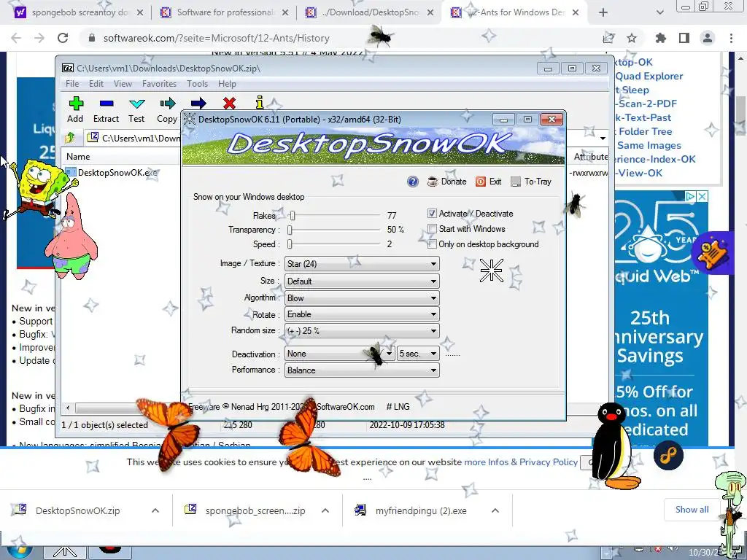Open the Deactivation None dropdown
747x560 pixels.
(x=340, y=354)
